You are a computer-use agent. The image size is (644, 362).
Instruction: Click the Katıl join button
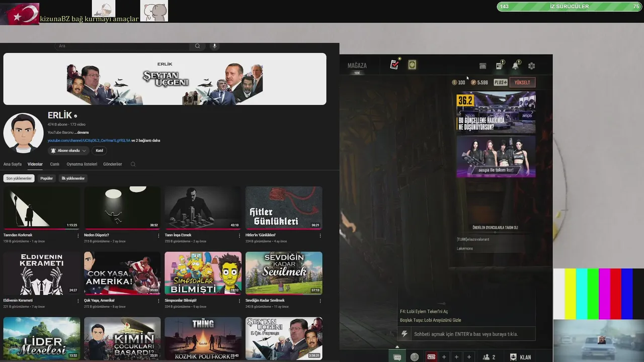[100, 150]
